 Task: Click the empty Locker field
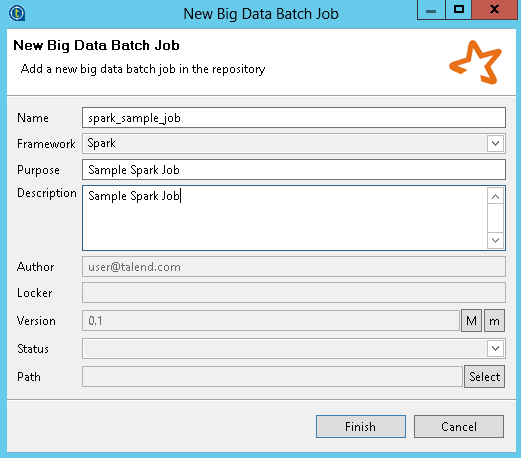pyautogui.click(x=294, y=293)
